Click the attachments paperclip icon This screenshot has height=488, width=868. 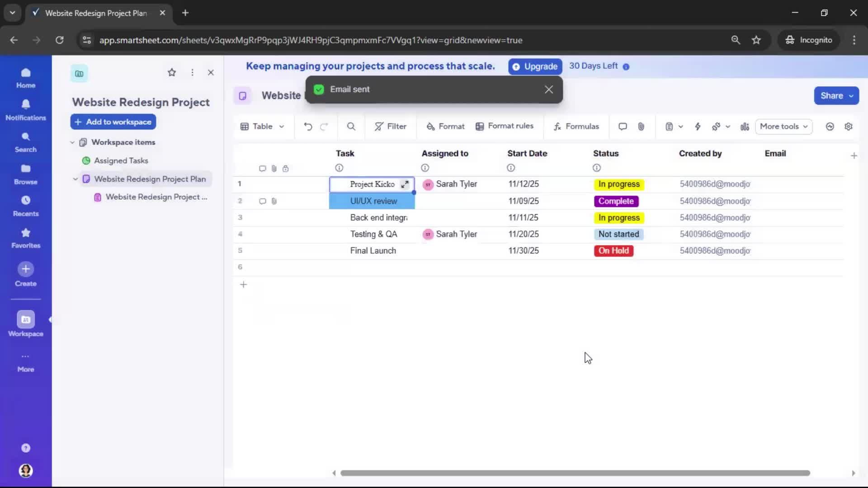click(641, 127)
